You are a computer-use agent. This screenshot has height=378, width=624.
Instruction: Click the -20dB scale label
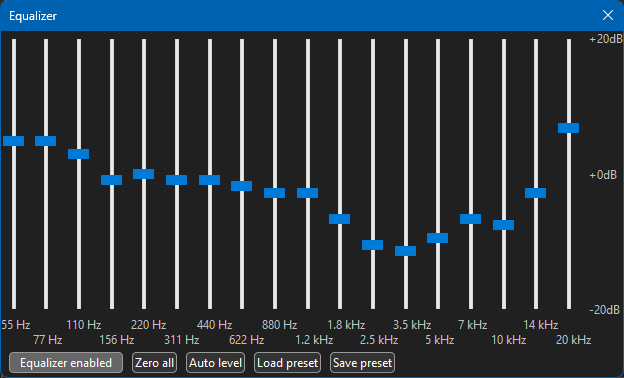click(604, 310)
